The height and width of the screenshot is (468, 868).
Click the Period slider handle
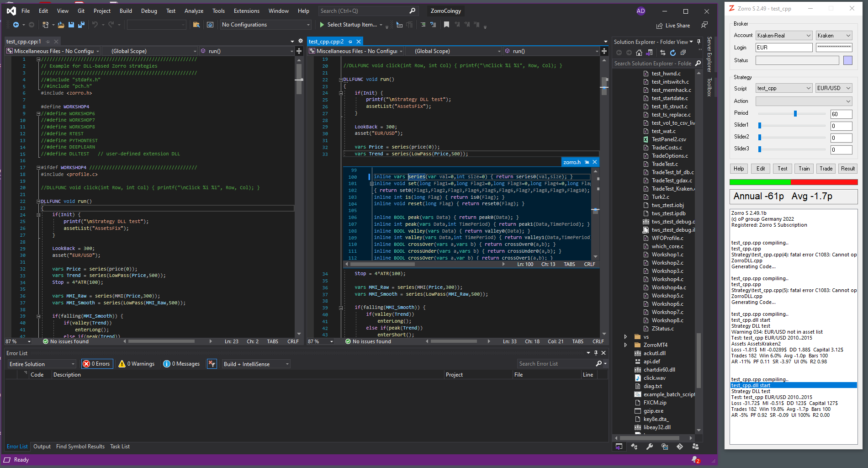click(795, 114)
